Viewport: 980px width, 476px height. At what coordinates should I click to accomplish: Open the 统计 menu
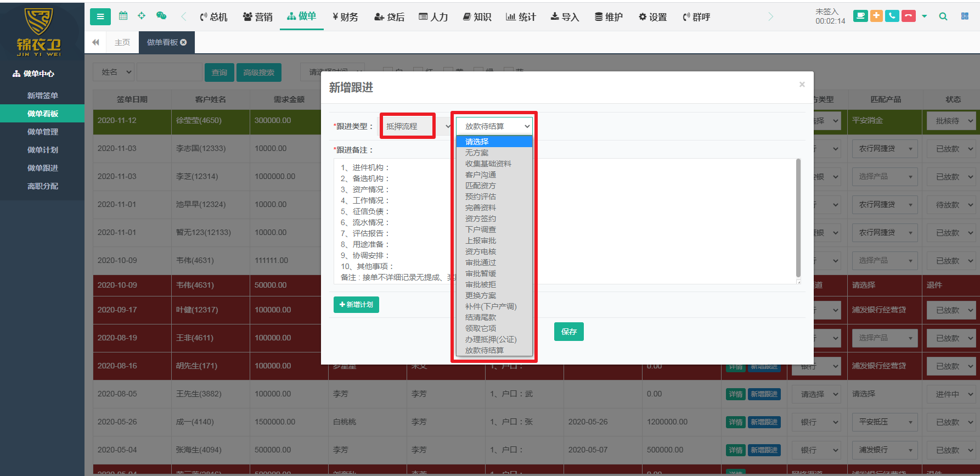(x=521, y=17)
